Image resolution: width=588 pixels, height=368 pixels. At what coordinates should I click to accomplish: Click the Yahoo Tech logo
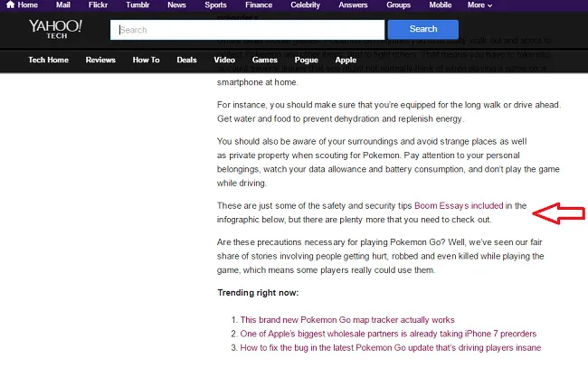[x=55, y=29]
